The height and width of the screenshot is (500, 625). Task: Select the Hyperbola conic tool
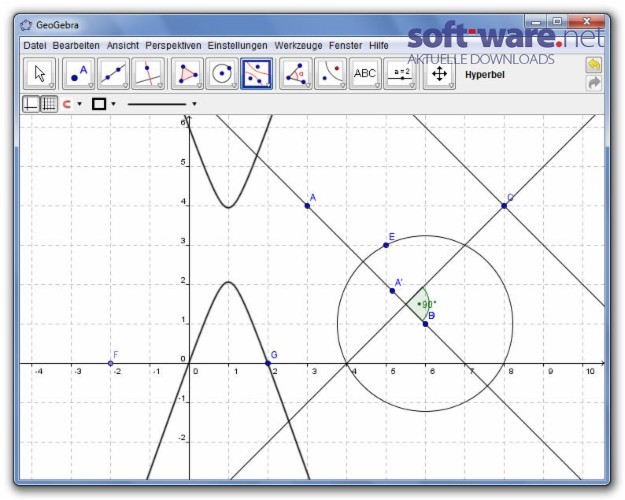(256, 74)
